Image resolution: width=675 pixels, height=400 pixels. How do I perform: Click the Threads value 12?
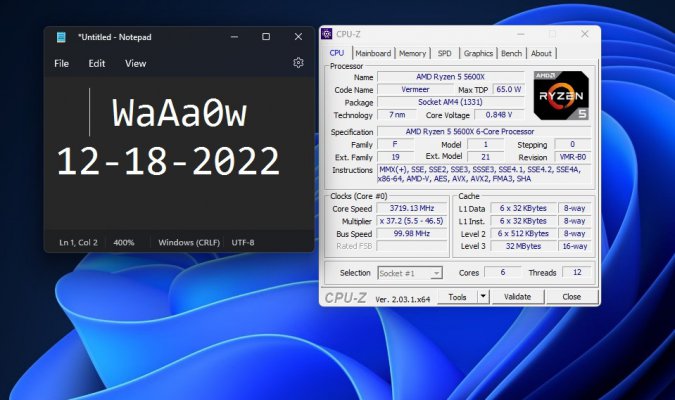point(577,272)
